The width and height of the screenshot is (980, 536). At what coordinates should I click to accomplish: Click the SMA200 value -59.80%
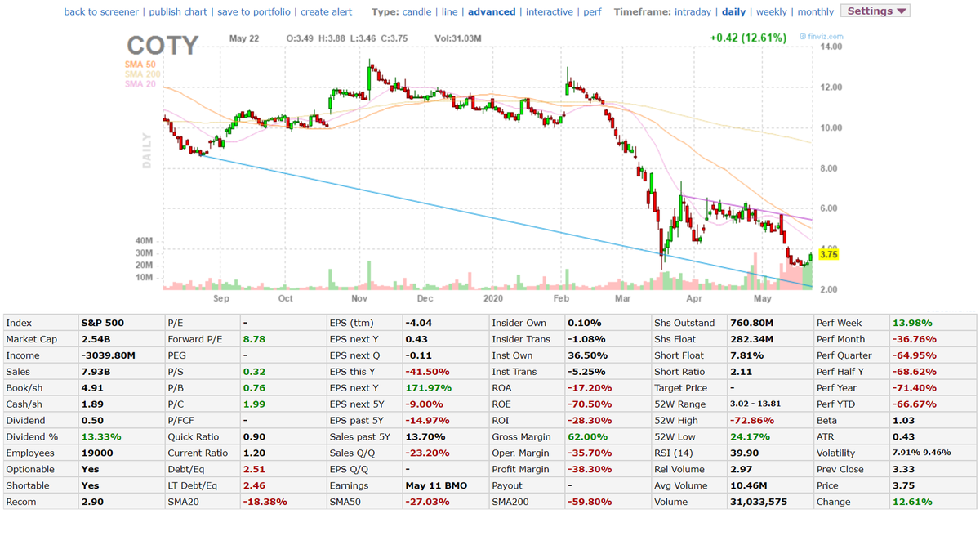click(590, 502)
